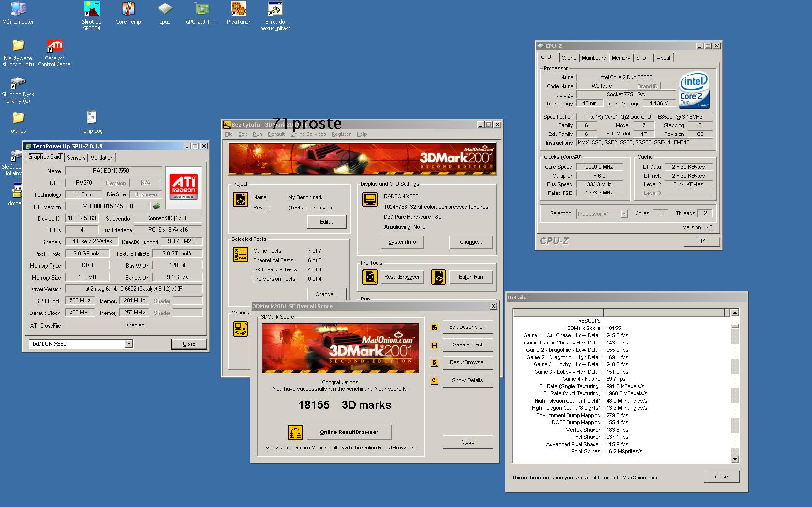Click the Batch Run icon under Pro Tools

pos(438,277)
